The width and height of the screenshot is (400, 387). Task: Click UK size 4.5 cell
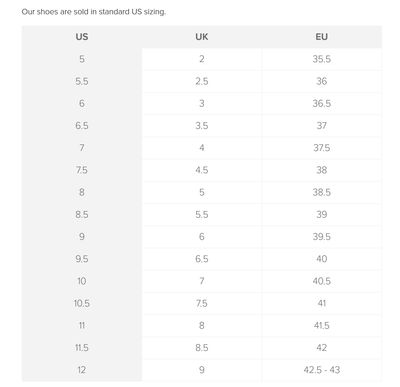[x=202, y=170]
